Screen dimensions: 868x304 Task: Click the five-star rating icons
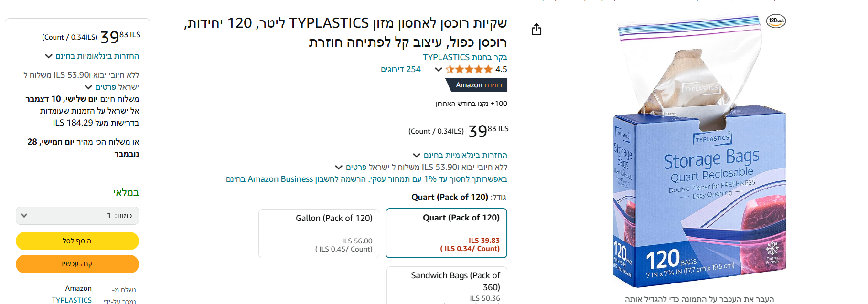[469, 70]
